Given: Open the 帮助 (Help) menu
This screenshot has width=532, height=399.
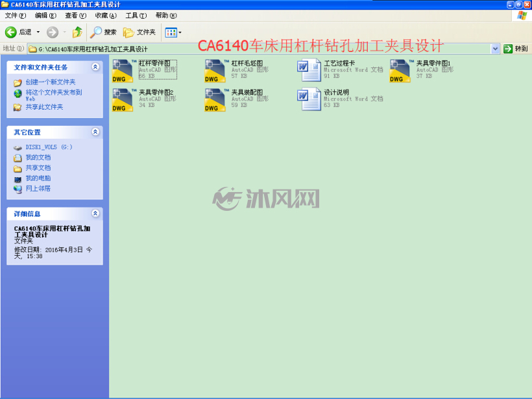Looking at the screenshot, I should coord(166,16).
